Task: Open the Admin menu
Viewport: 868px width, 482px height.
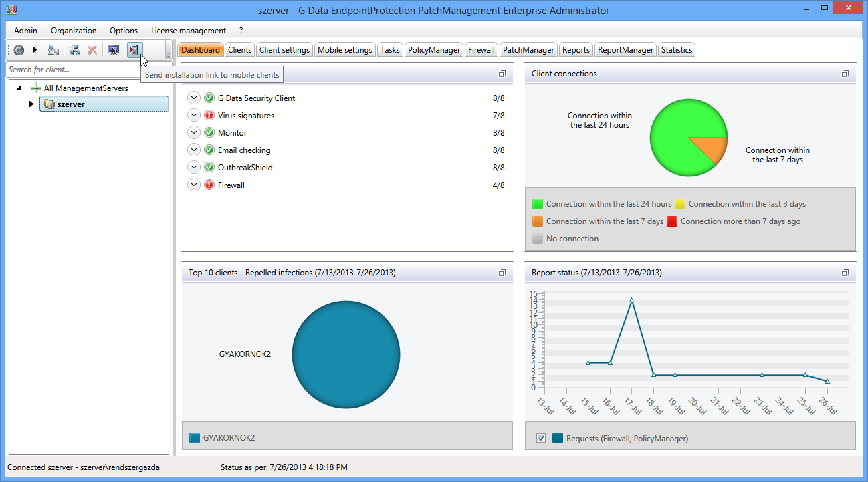Action: click(25, 31)
